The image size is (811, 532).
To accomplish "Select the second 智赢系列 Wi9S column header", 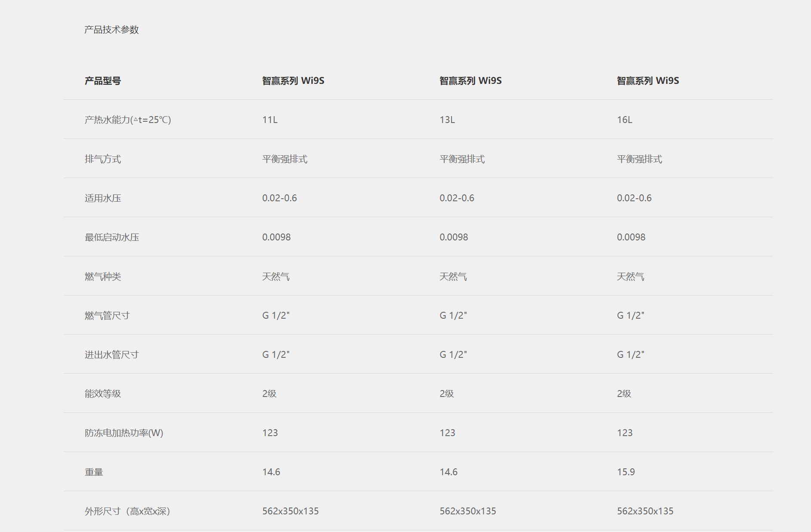I will [470, 81].
